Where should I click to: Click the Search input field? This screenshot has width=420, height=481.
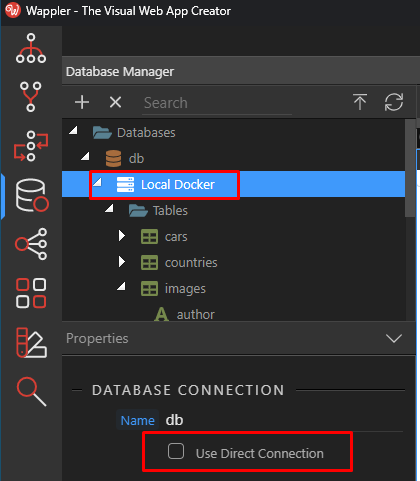[217, 103]
